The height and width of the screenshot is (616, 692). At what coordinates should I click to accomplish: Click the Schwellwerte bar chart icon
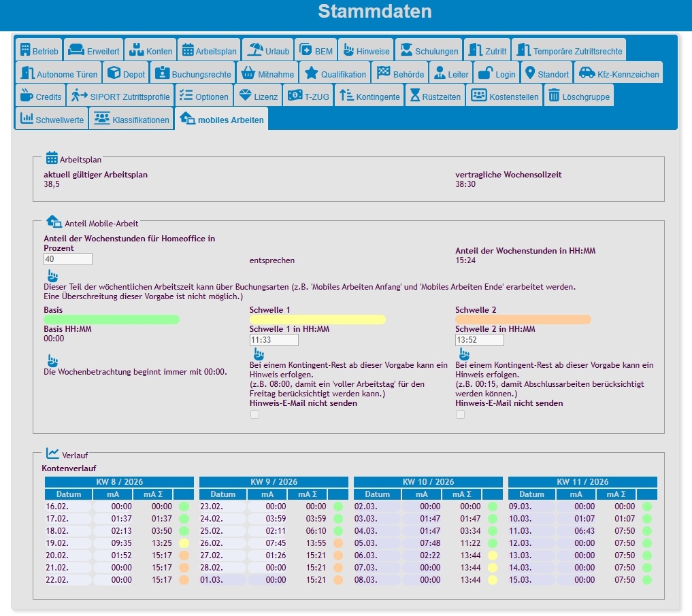point(27,118)
